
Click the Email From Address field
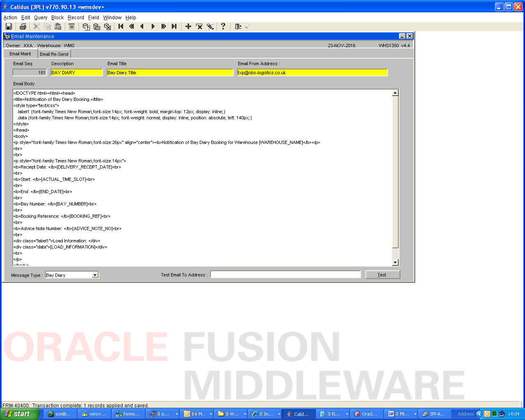(x=312, y=73)
